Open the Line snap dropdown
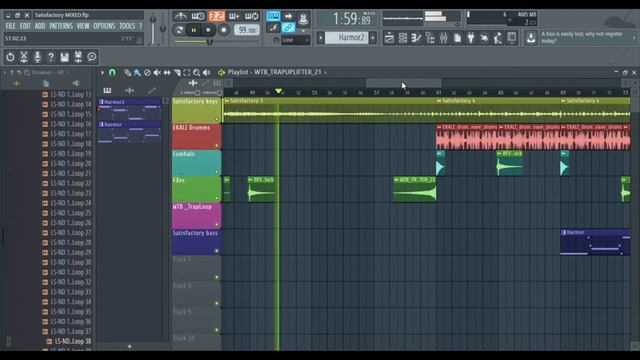This screenshot has height=360, width=640. pos(295,40)
